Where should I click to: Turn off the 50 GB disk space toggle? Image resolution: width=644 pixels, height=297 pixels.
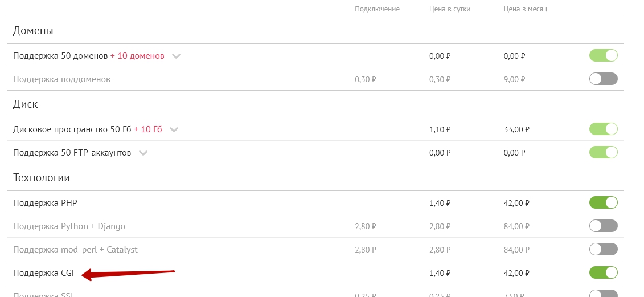tap(604, 129)
